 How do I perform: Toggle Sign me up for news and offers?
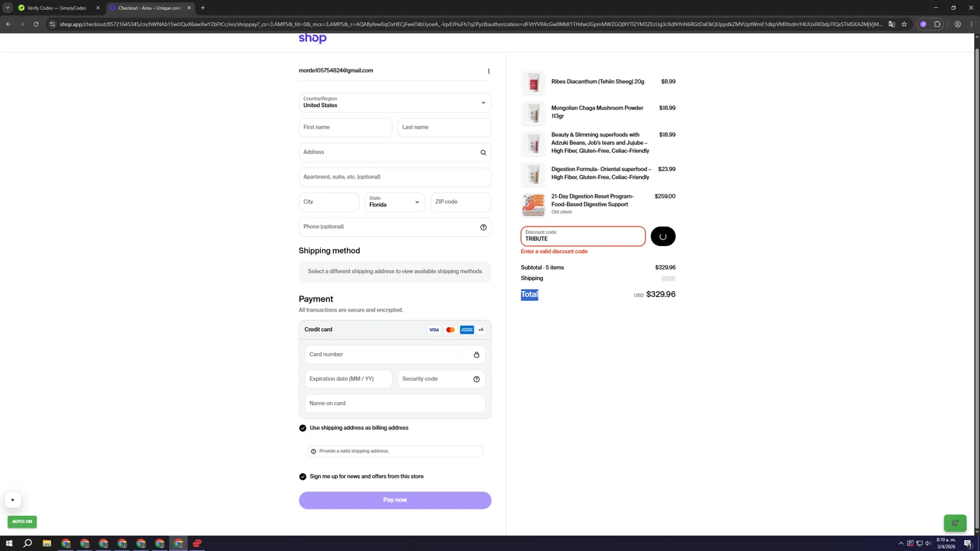coord(302,477)
